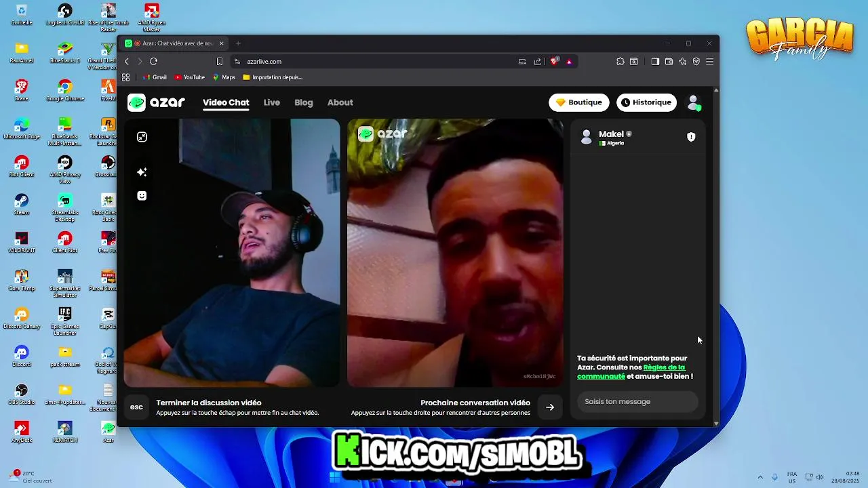Click the FRA US language indicator
Image resolution: width=868 pixels, height=488 pixels.
point(792,477)
